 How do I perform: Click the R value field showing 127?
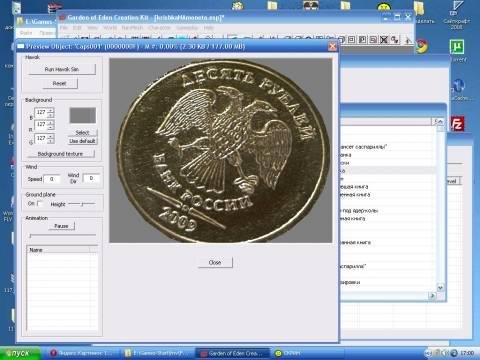41,124
